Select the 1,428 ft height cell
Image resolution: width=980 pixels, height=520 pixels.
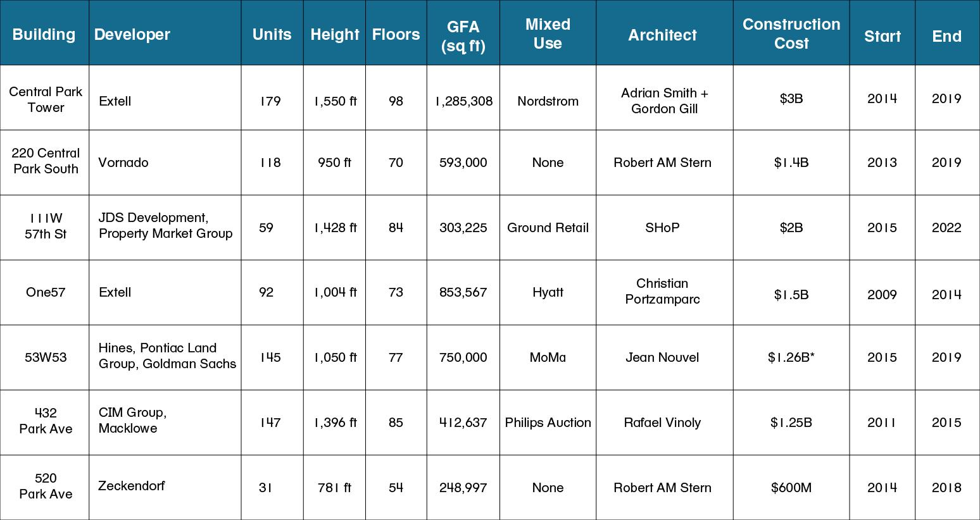[x=335, y=228]
